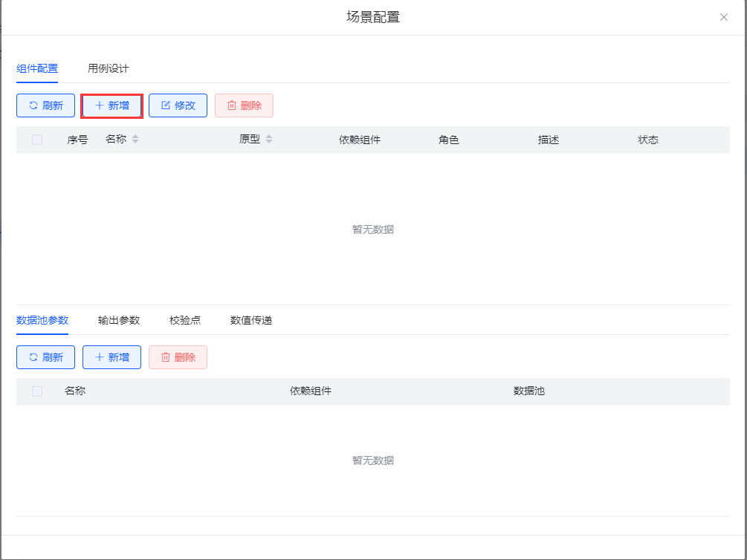Click the refresh icon in component toolbar

[33, 105]
